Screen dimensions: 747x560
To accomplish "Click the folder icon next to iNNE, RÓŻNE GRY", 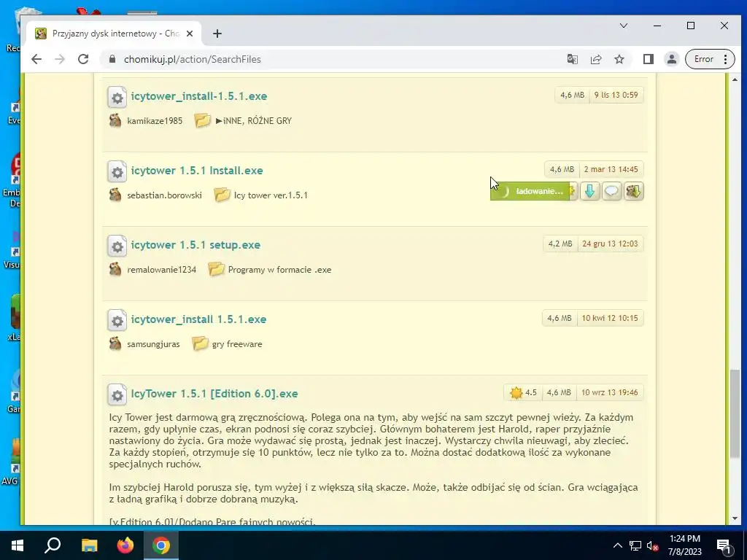I will pyautogui.click(x=203, y=120).
